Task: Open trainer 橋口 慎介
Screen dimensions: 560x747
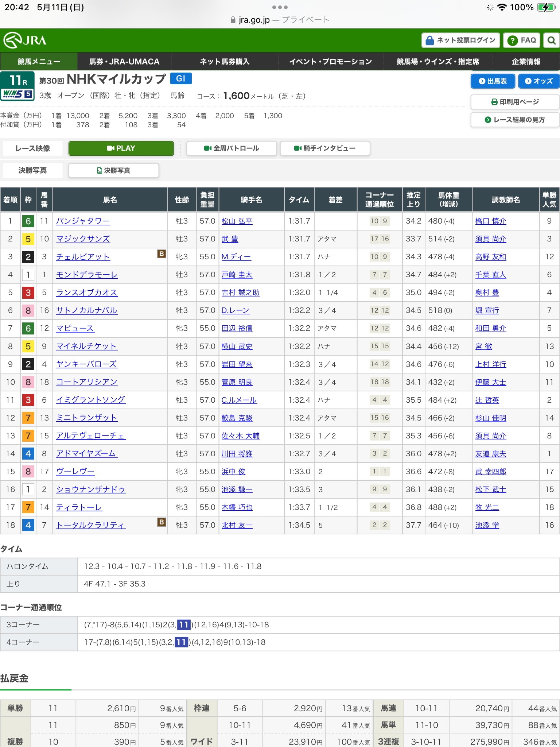Action: (491, 221)
